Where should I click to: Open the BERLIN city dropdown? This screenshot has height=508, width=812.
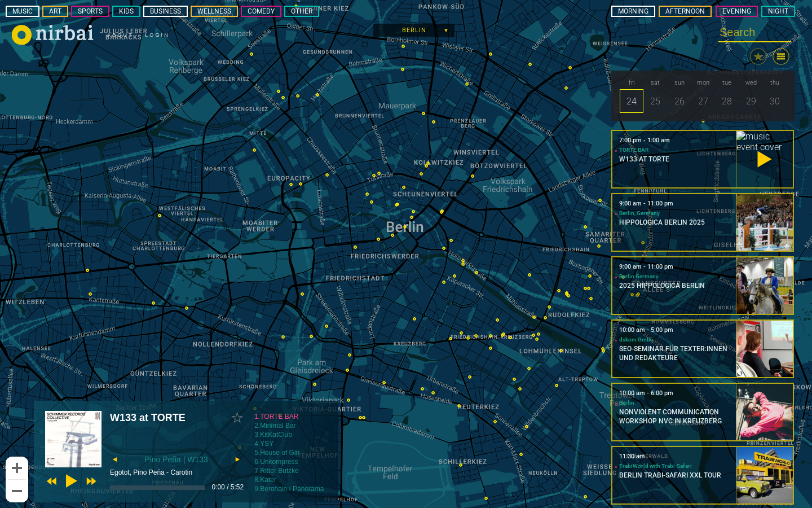click(x=414, y=30)
